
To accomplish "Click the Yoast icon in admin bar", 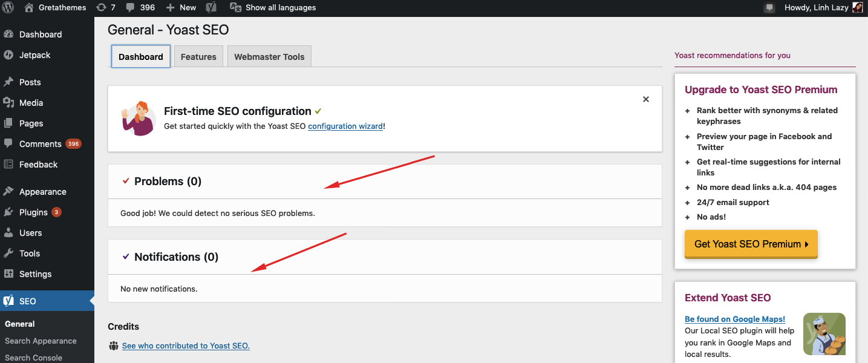I will (x=211, y=8).
